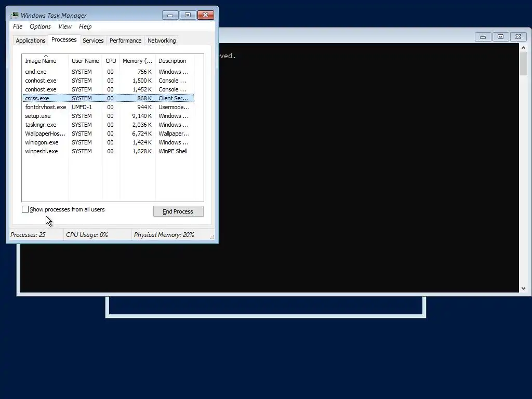This screenshot has height=399, width=532.
Task: Click the CPU Usage: 0% status entry
Action: pyautogui.click(x=87, y=234)
